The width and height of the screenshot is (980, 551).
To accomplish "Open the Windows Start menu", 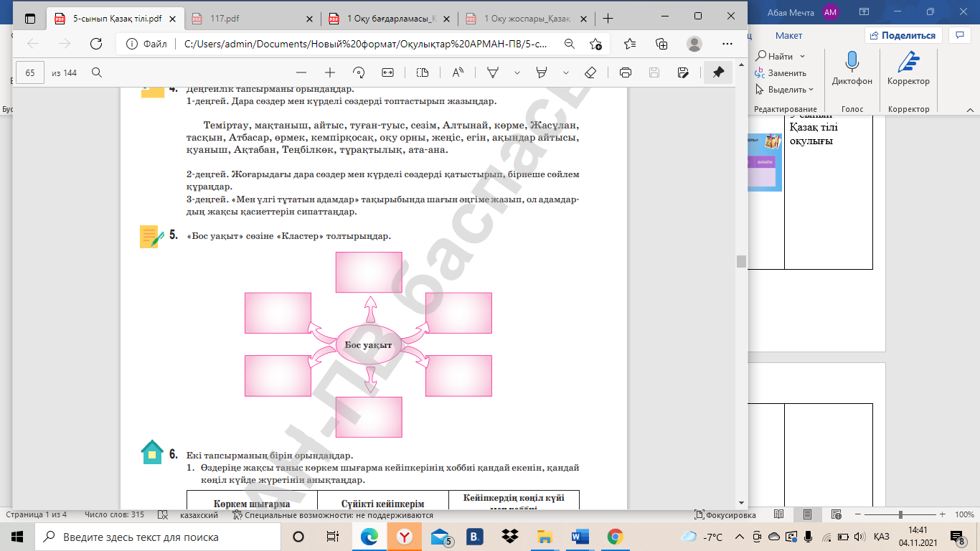I will [x=17, y=537].
